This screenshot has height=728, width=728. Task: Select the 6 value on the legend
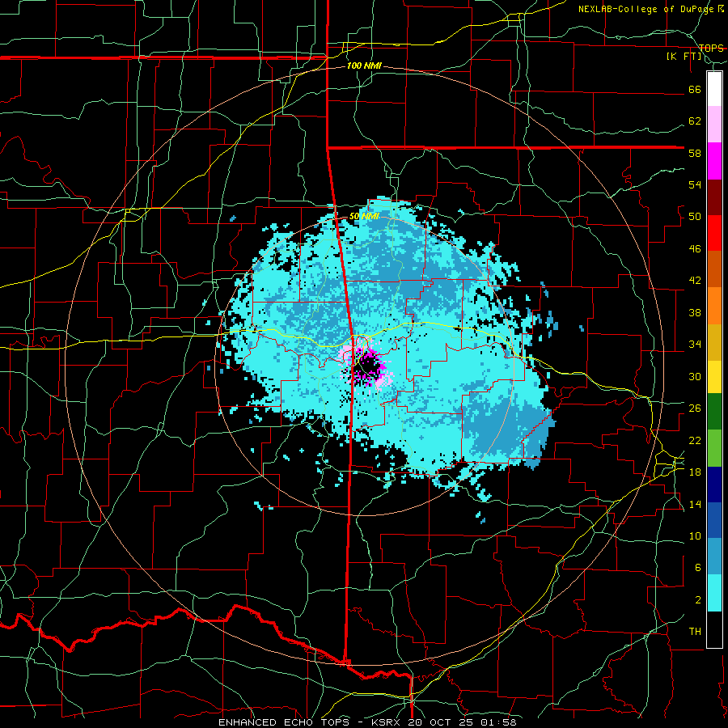698,568
